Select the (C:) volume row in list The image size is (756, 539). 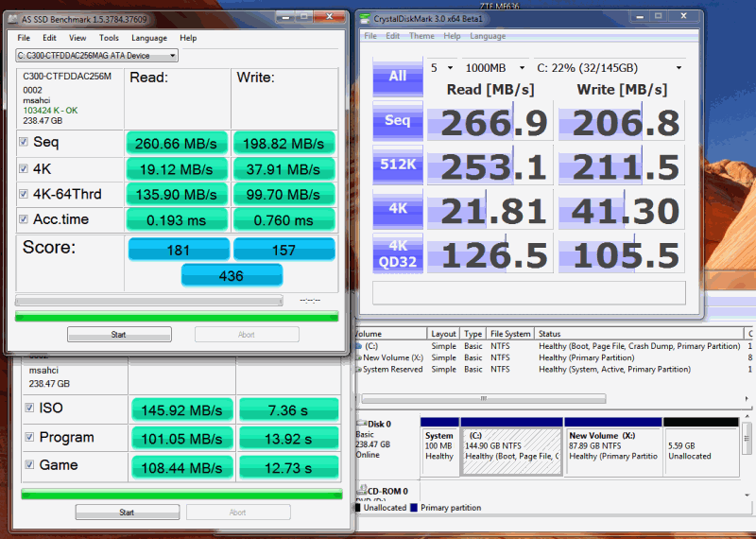pyautogui.click(x=554, y=346)
